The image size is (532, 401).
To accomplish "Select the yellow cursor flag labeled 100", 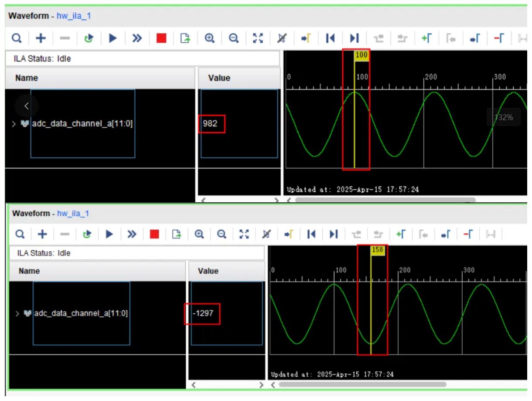I will (x=361, y=55).
